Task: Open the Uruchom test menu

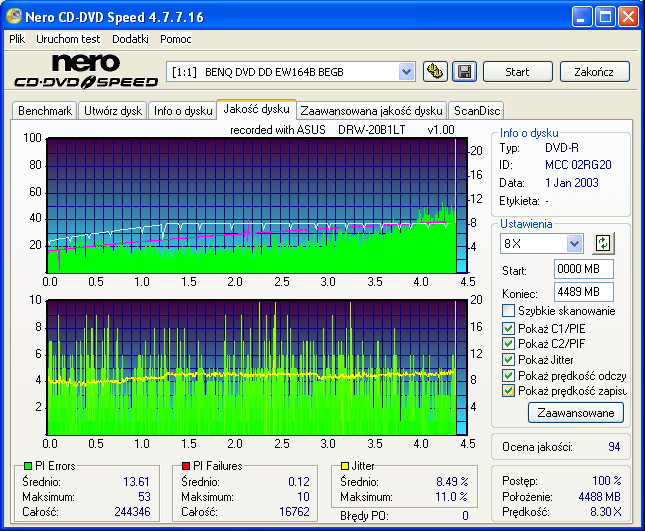Action: [68, 39]
